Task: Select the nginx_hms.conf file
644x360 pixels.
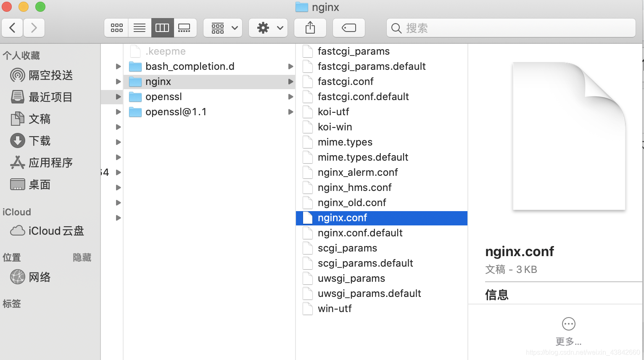Action: coord(382,188)
